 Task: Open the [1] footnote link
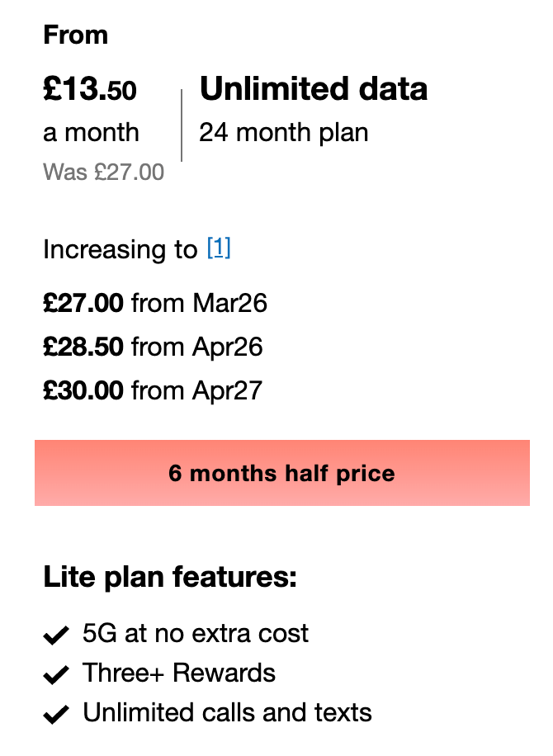coord(219,248)
